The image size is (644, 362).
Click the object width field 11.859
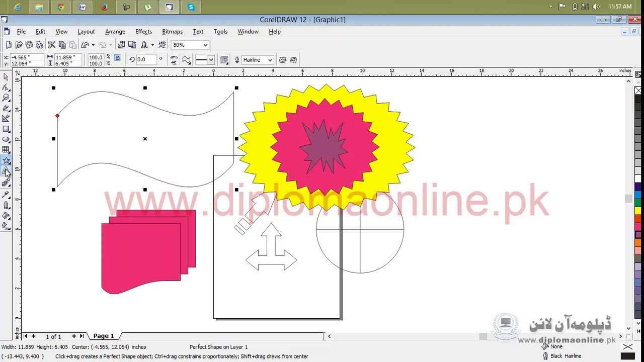click(x=68, y=57)
